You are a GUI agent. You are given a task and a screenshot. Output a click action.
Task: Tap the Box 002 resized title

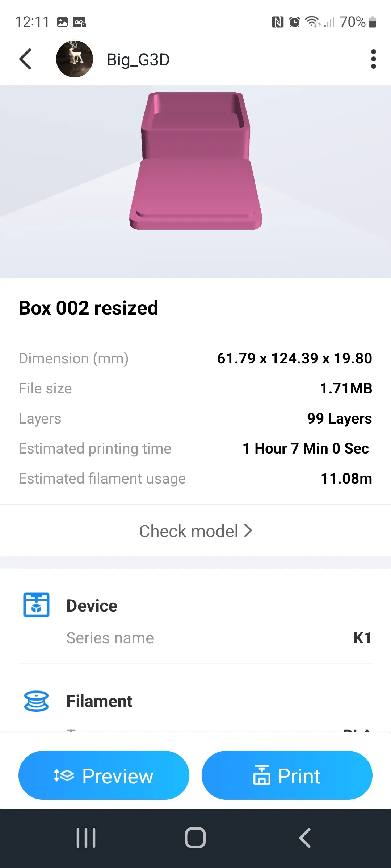coord(88,308)
